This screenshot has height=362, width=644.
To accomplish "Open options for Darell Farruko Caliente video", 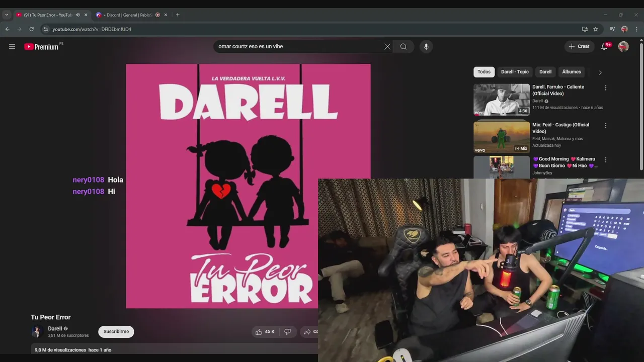I will [606, 88].
